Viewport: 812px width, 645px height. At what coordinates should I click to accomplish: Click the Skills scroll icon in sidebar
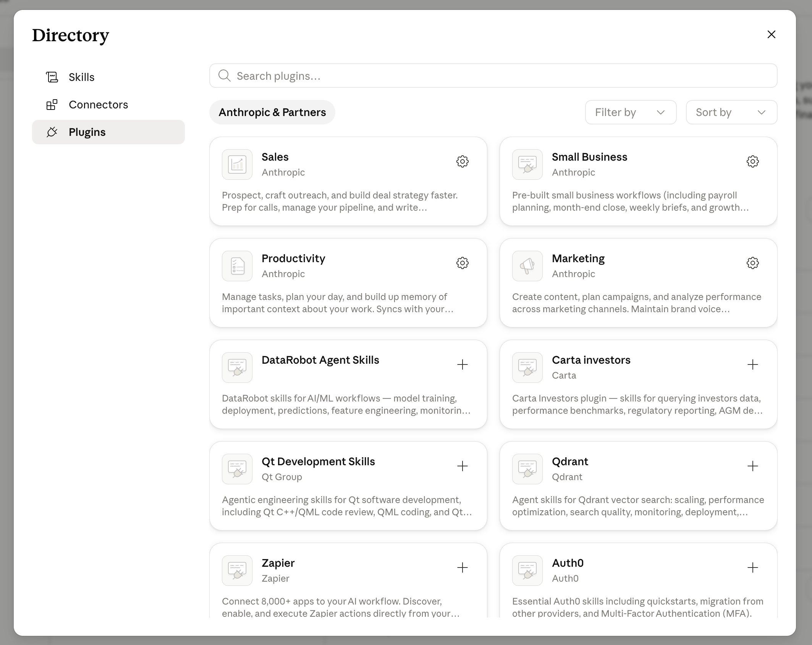[52, 77]
